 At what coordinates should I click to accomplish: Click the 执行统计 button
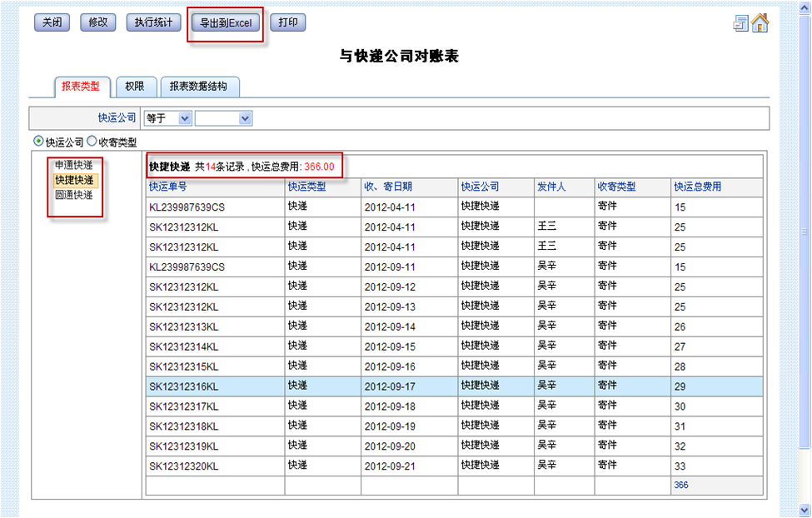pos(154,22)
